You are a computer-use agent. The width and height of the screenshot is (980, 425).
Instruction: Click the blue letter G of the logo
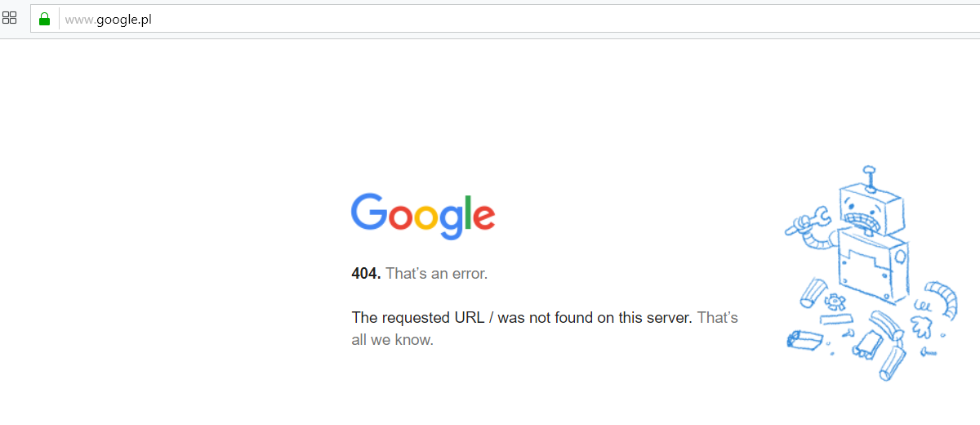(x=369, y=212)
